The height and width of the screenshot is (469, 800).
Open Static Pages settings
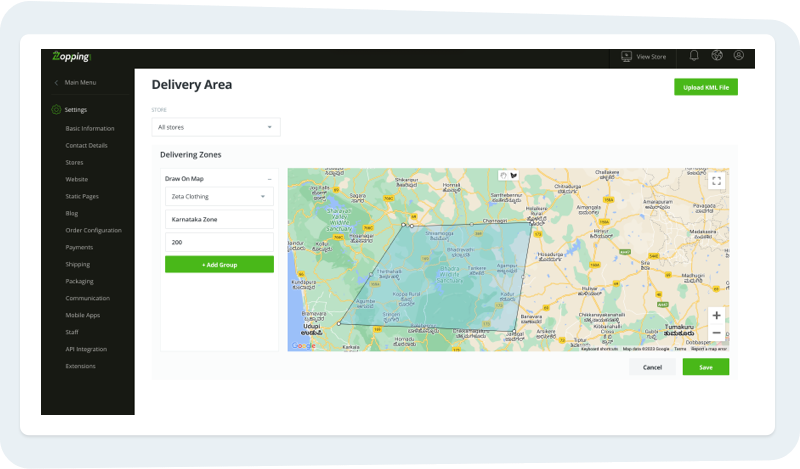click(82, 196)
